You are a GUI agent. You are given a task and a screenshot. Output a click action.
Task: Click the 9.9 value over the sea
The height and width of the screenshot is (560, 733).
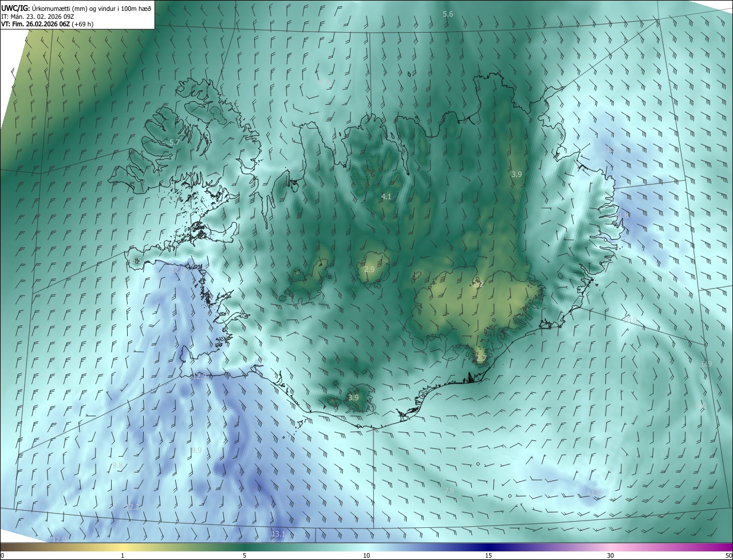196,451
